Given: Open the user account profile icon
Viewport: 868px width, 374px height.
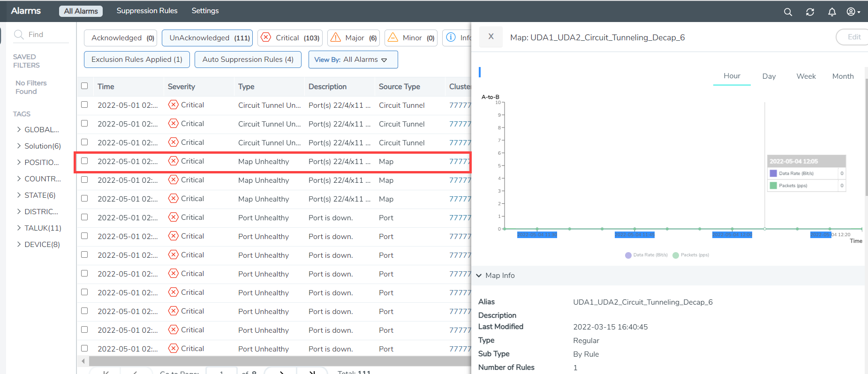Looking at the screenshot, I should (x=851, y=12).
